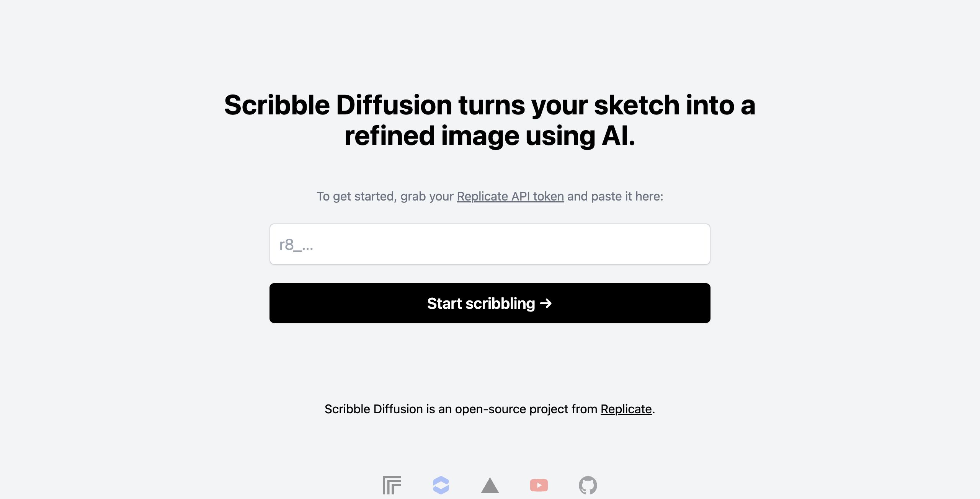Viewport: 980px width, 499px height.
Task: Open the blue hexagon logo link
Action: (x=441, y=485)
